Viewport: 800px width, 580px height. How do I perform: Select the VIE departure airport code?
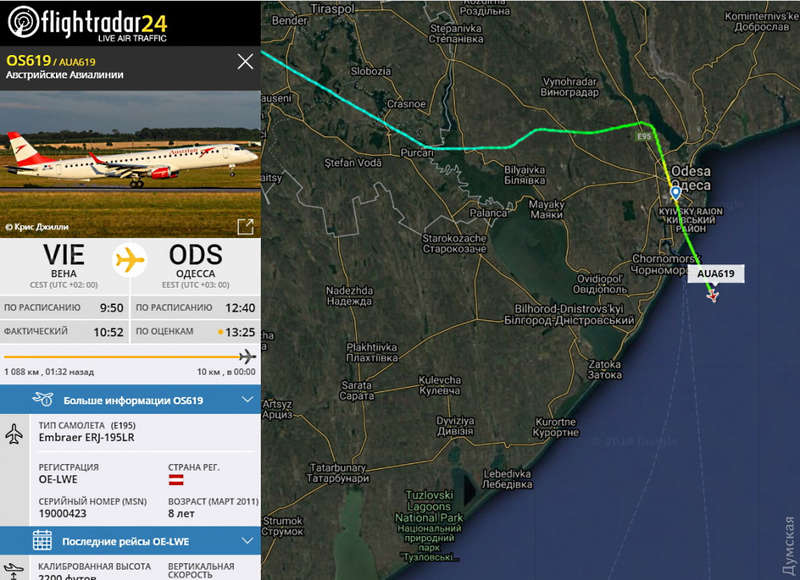[x=64, y=255]
